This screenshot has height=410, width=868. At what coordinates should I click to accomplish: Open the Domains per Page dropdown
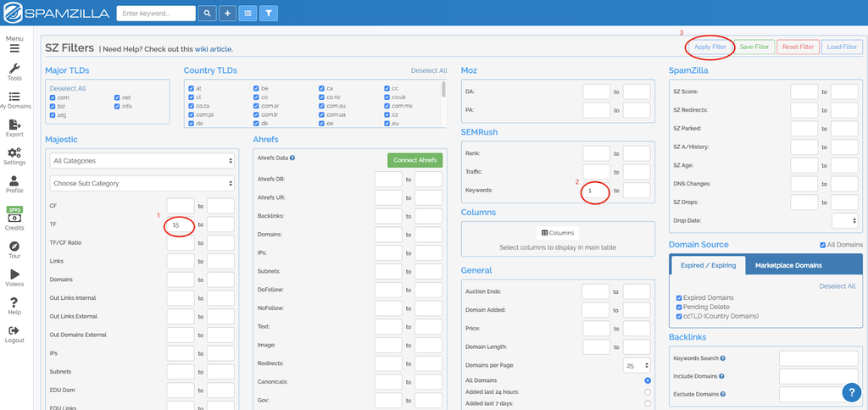point(637,366)
